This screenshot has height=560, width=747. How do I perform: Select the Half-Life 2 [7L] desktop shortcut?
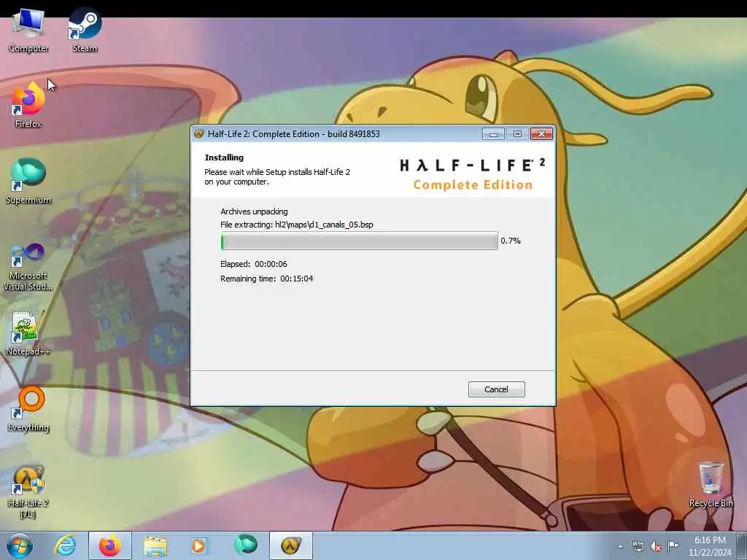coord(28,491)
